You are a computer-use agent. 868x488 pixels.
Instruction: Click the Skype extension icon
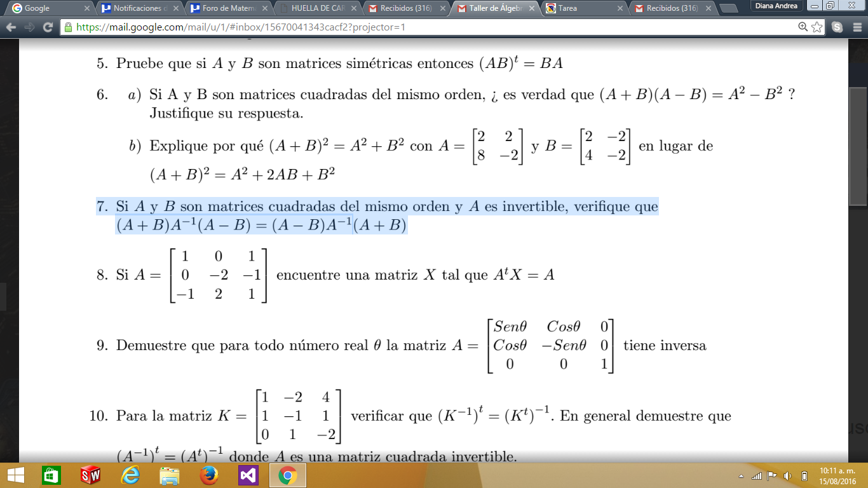pyautogui.click(x=837, y=27)
